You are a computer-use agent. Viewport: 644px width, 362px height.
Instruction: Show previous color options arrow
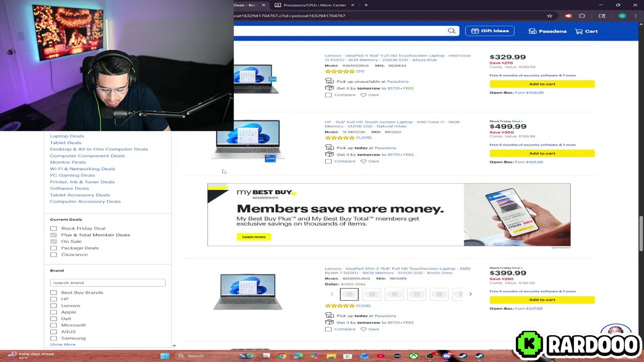pyautogui.click(x=332, y=294)
